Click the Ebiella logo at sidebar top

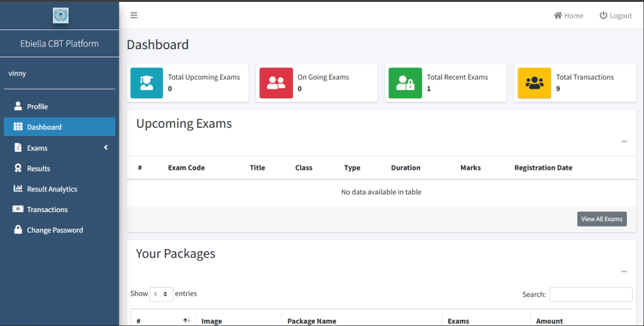(60, 16)
